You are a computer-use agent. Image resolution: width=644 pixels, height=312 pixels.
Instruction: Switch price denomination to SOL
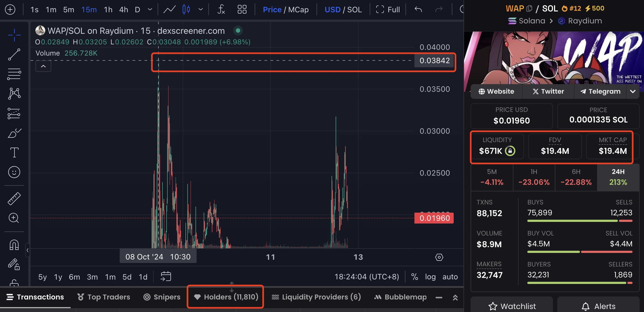pos(354,10)
